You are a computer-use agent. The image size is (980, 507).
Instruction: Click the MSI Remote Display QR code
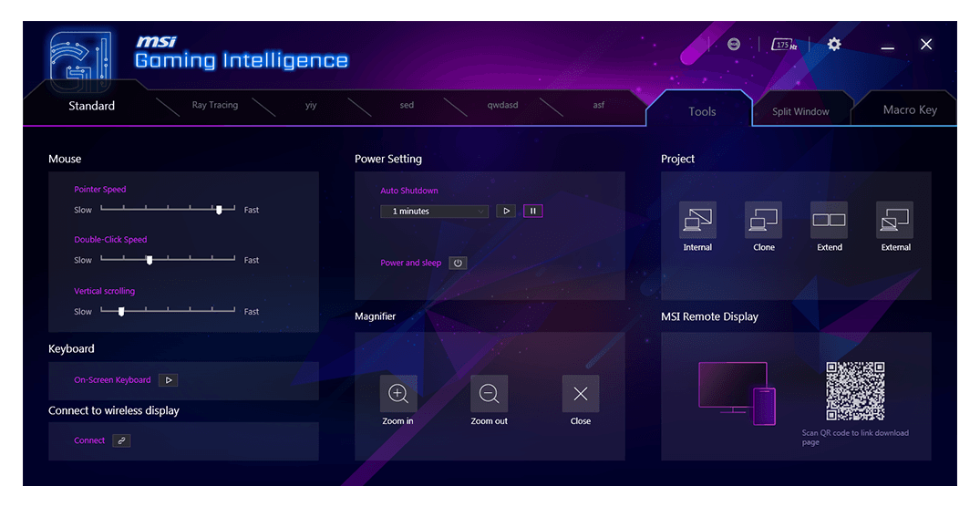tap(855, 391)
